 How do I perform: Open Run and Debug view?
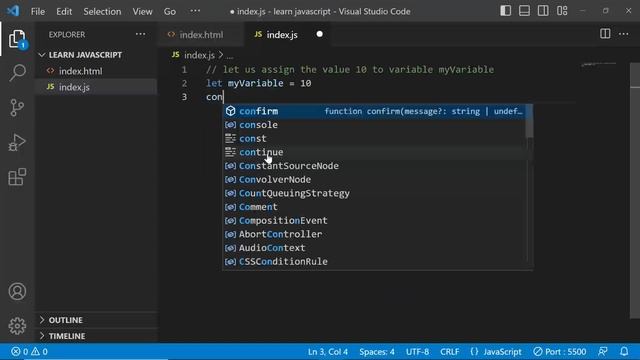coord(17,142)
